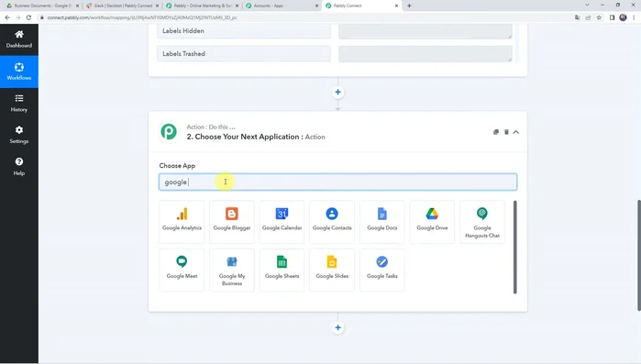This screenshot has height=364, width=641.
Task: Click the Choose Your Next Application heading
Action: point(256,137)
